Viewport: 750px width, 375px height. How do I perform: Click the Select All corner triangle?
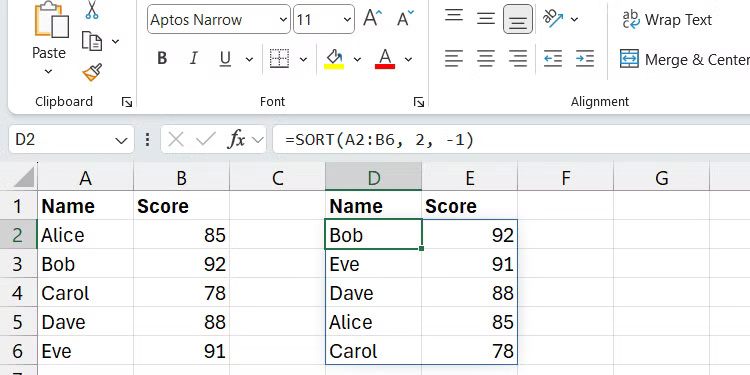tap(23, 177)
